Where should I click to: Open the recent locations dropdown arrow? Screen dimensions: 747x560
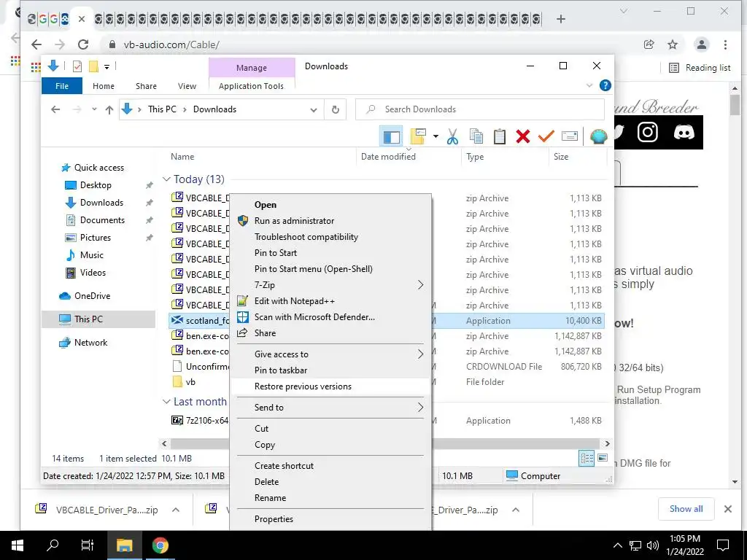point(94,109)
